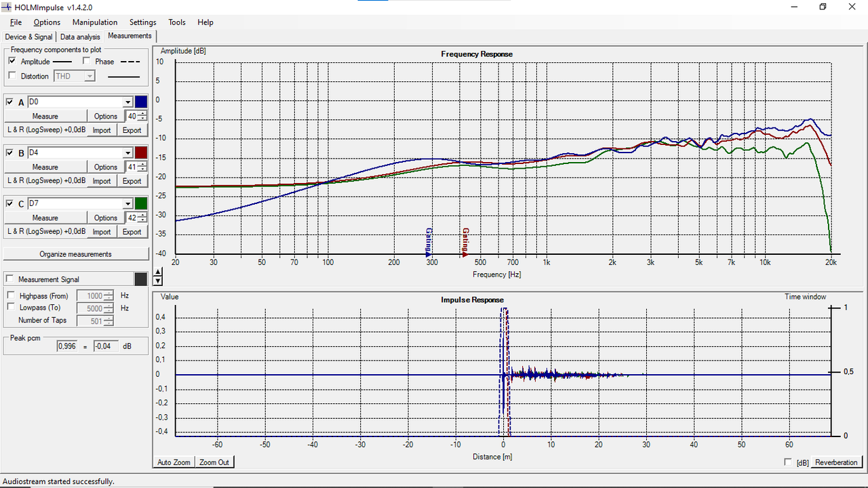868x488 pixels.
Task: Click the up arrow between the plots
Action: pos(158,273)
